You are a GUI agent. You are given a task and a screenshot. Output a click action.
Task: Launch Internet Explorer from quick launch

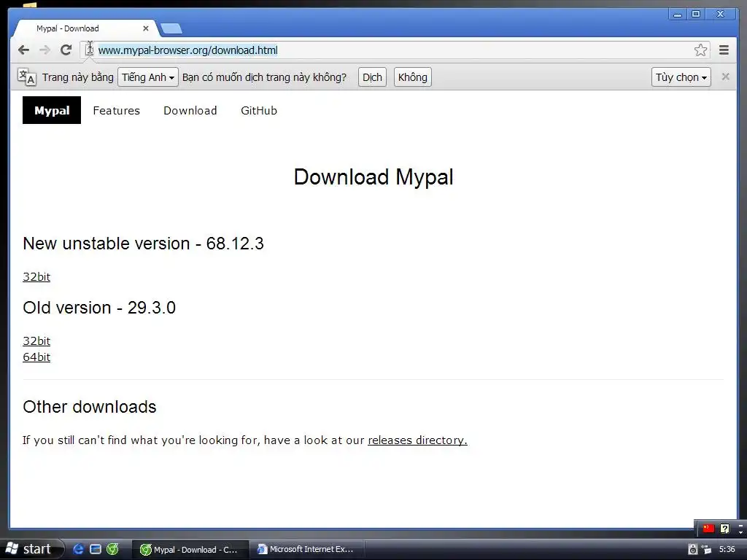click(x=78, y=549)
